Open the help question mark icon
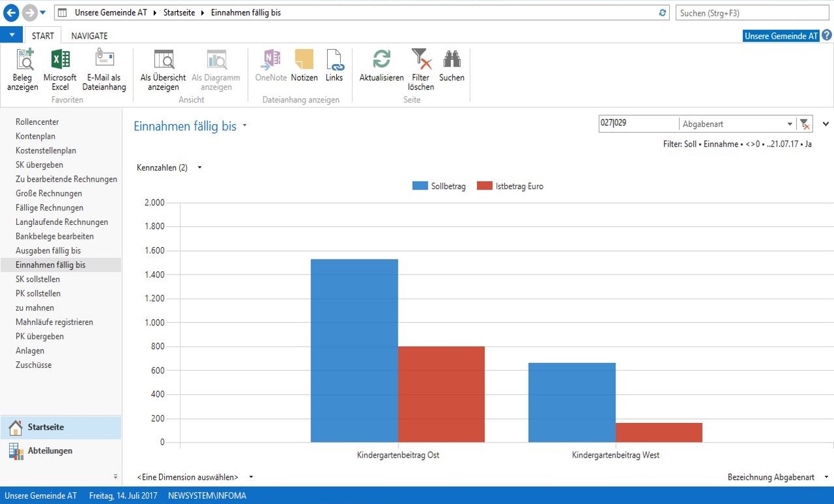The width and height of the screenshot is (834, 504). click(827, 35)
